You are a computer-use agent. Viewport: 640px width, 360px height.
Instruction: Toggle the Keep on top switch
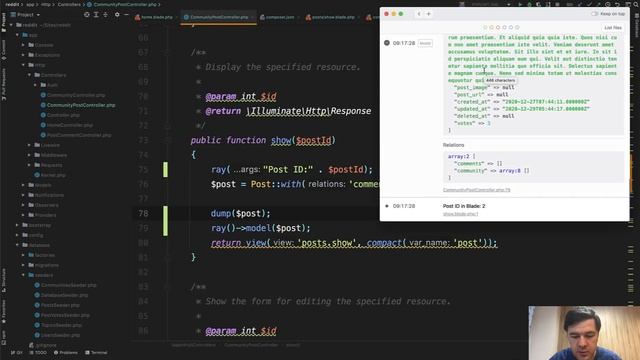pyautogui.click(x=595, y=14)
